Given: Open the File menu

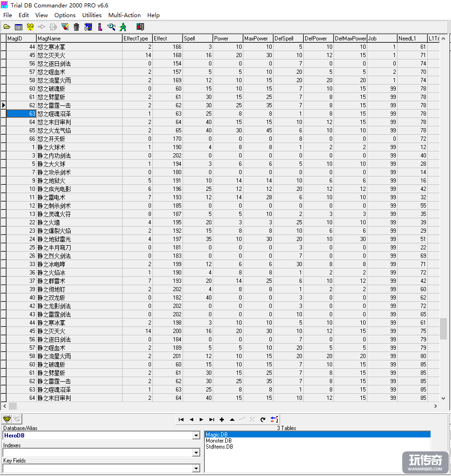Looking at the screenshot, I should point(7,15).
